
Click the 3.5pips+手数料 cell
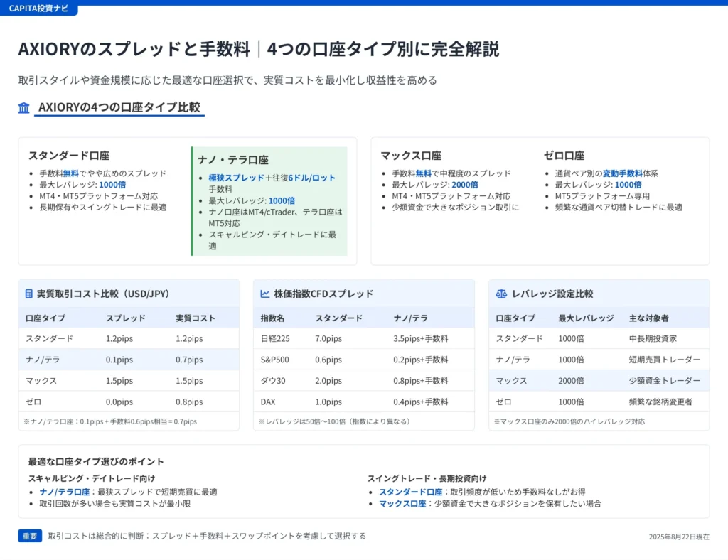pos(421,339)
